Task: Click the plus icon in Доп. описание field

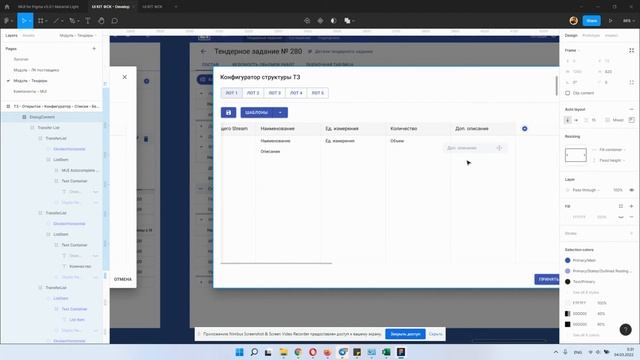Action: coord(499,148)
